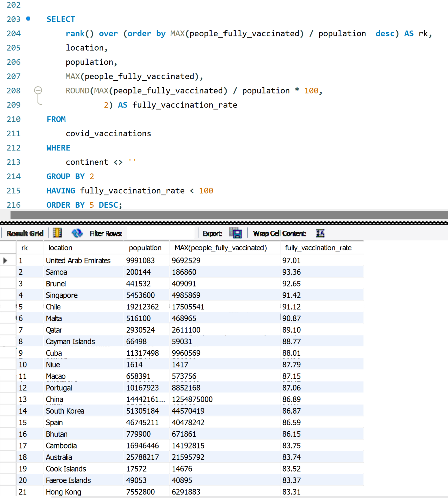
Task: Click the result grid columns icon
Action: click(x=57, y=233)
